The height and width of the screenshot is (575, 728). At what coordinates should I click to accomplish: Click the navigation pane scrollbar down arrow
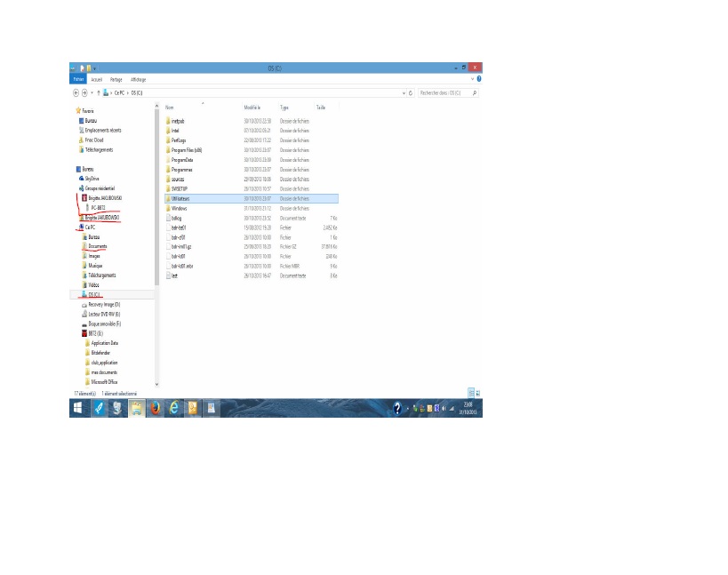[x=157, y=384]
